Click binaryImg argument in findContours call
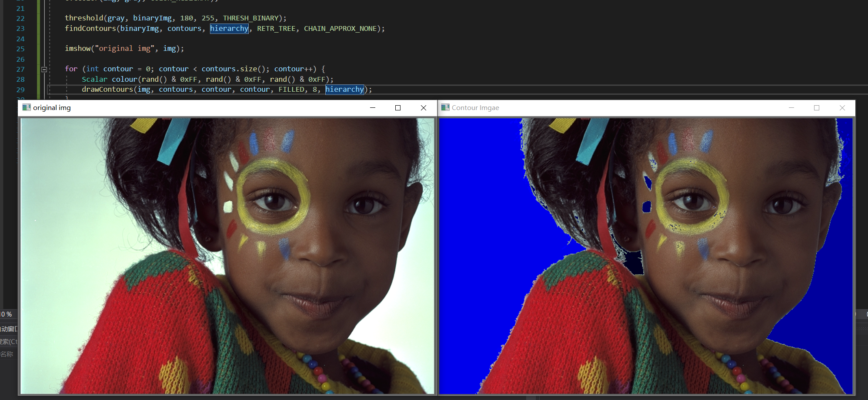The image size is (868, 400). (x=140, y=29)
